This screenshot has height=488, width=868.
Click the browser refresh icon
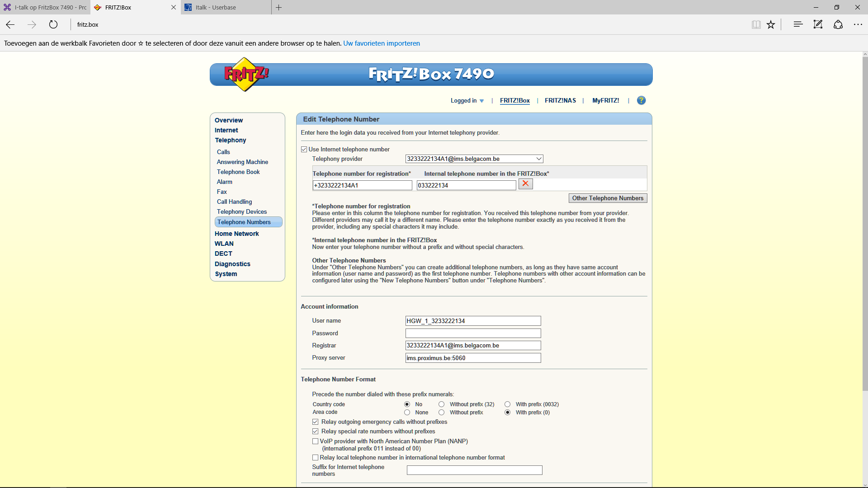point(53,24)
